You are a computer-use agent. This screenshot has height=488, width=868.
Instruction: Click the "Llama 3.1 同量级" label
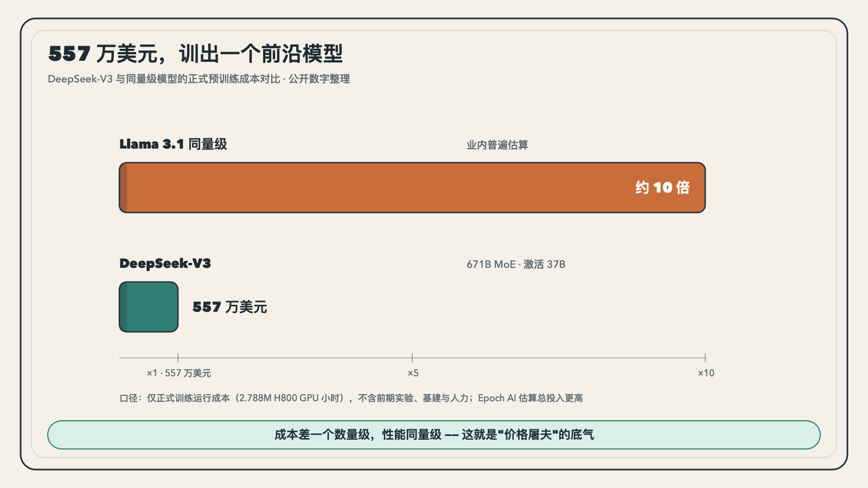click(x=173, y=144)
